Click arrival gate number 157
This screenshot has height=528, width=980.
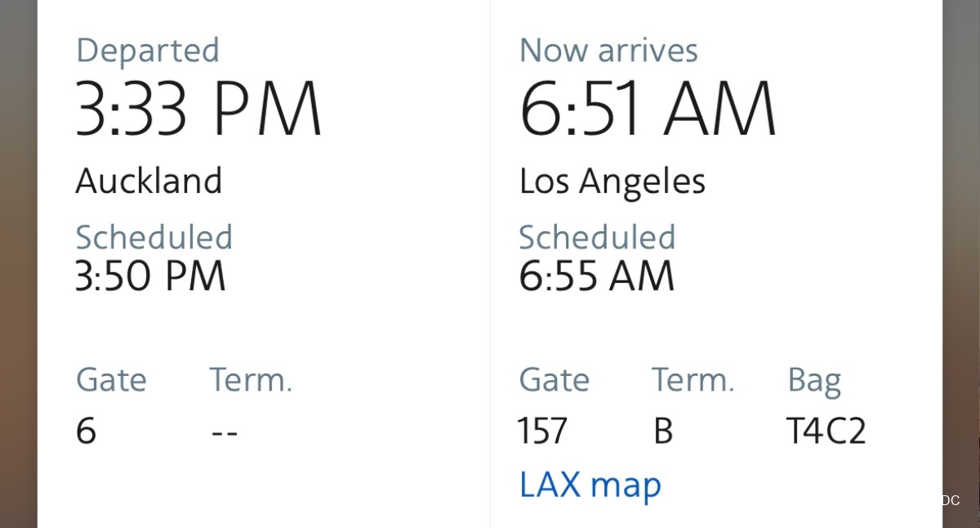[x=542, y=431]
